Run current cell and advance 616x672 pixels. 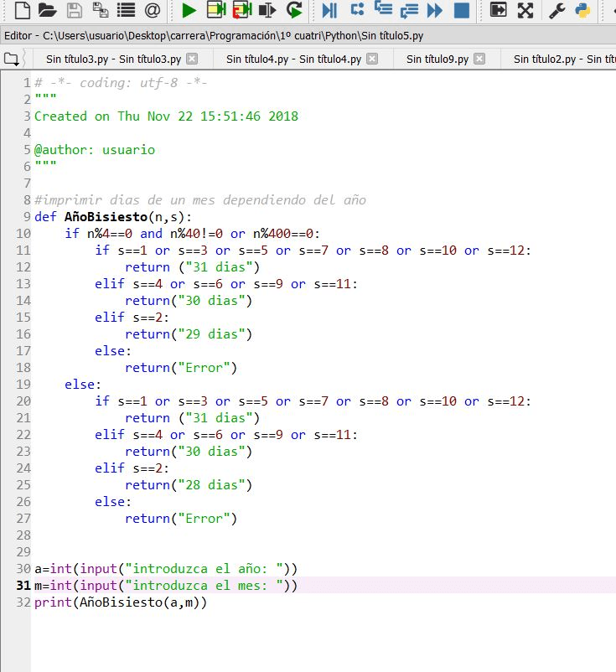click(x=241, y=10)
